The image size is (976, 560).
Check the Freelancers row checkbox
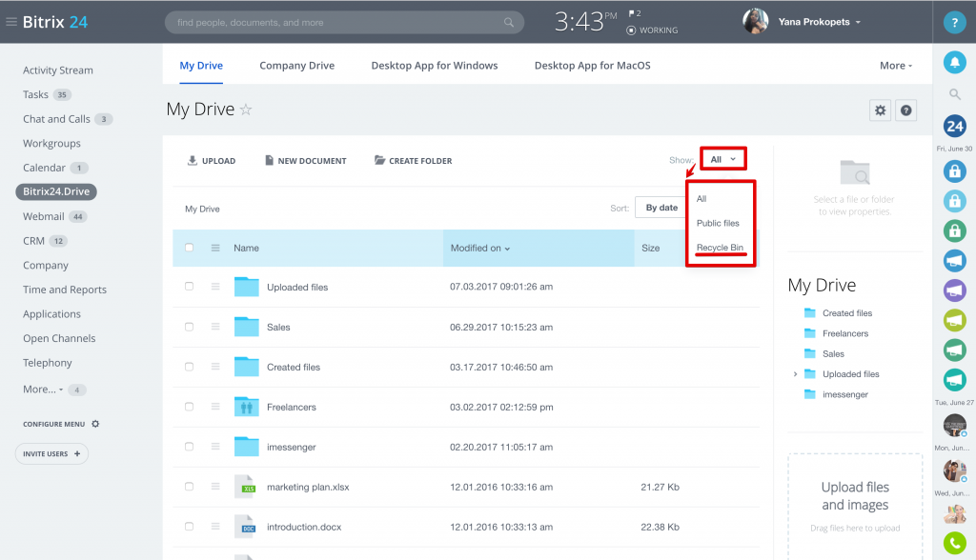[190, 407]
